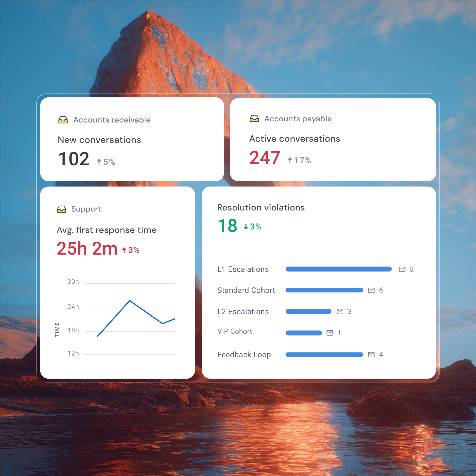
Task: Click the Accounts receivable inbox icon
Action: pos(63,120)
